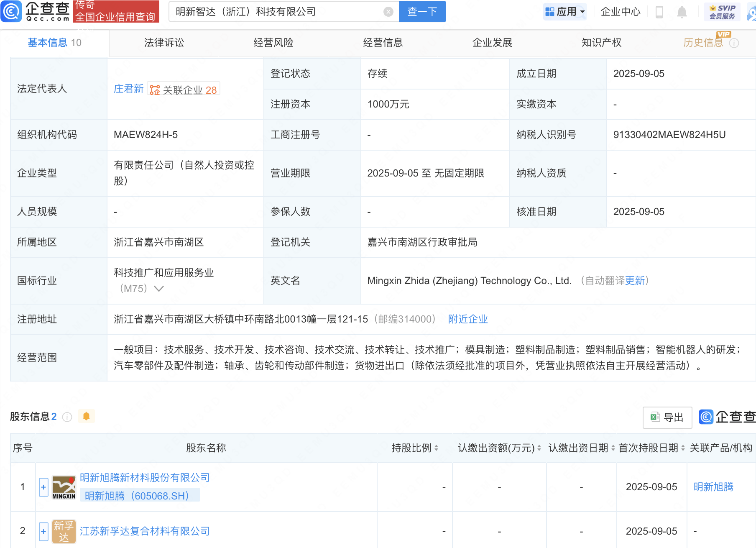The image size is (756, 548).
Task: Click the shareholder info help icon
Action: 67,417
